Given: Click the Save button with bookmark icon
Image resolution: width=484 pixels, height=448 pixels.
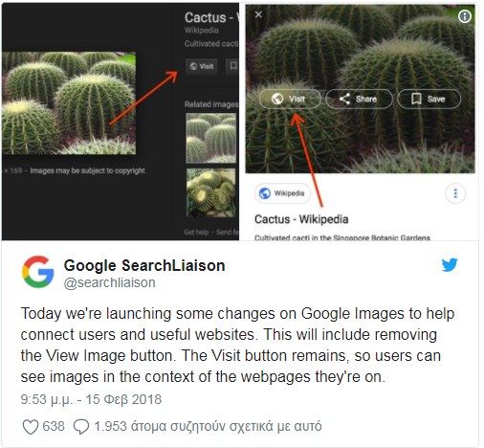Looking at the screenshot, I should [429, 99].
